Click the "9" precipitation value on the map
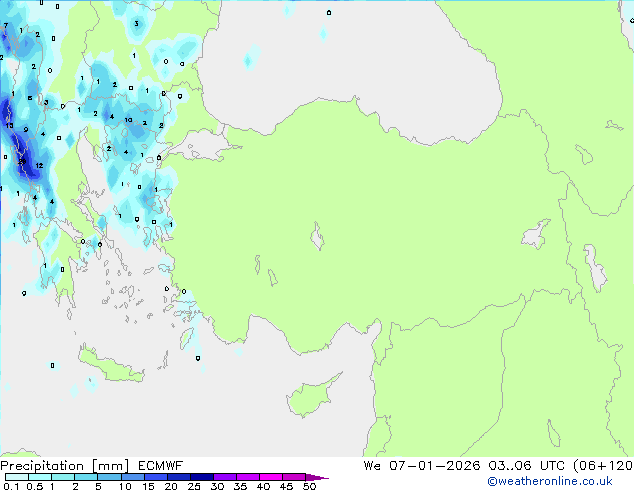634x490 pixels. click(25, 129)
